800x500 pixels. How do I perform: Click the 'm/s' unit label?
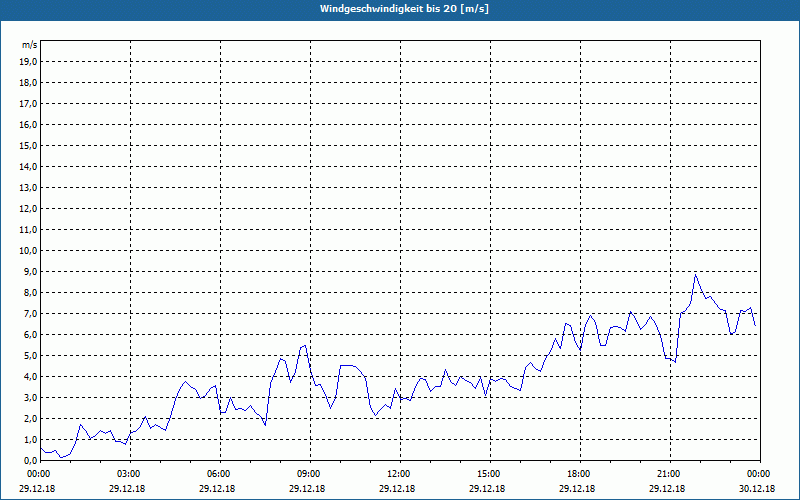30,45
